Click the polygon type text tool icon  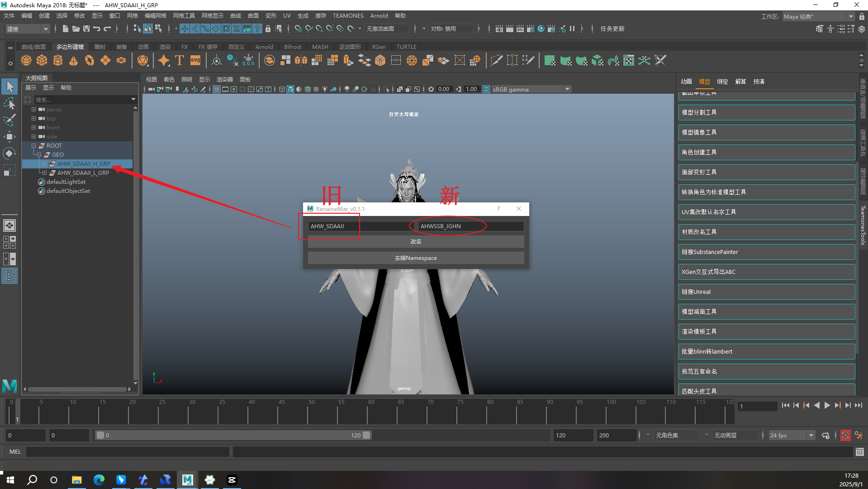(x=180, y=60)
